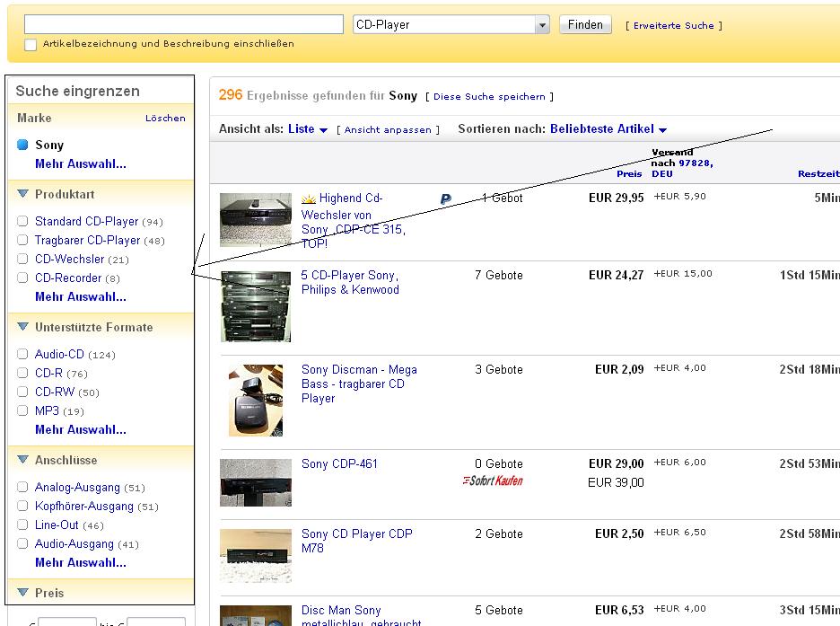Viewport: 840px width, 626px height.
Task: Click the blue Sony brand selected marker
Action: (x=22, y=145)
